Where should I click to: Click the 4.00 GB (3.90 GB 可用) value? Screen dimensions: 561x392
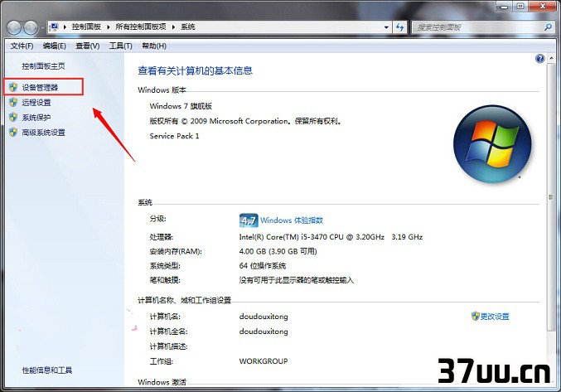(278, 251)
